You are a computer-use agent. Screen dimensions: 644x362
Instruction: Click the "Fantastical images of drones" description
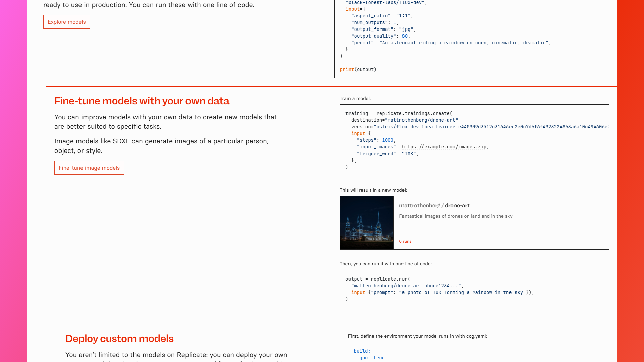pos(456,216)
